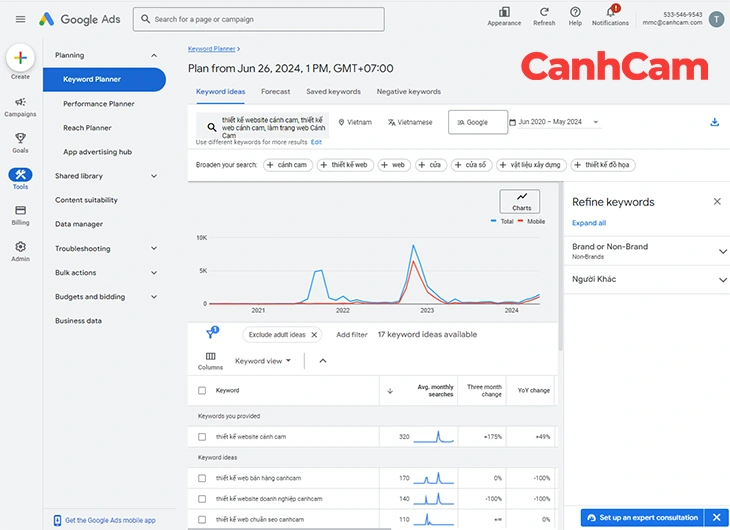Add 'thiết kế web' broaden suggestion
This screenshot has height=530, width=730.
click(345, 165)
